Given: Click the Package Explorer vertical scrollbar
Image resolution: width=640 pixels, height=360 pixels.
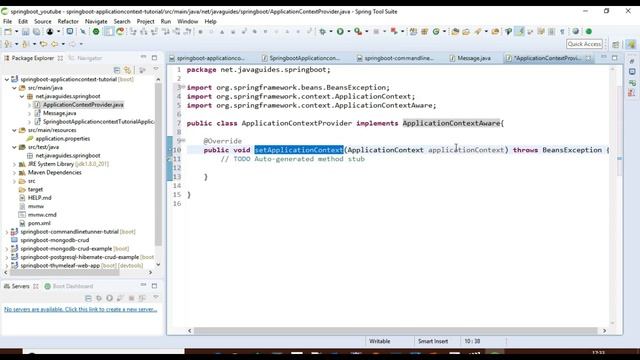Looking at the screenshot, I should coord(158,163).
